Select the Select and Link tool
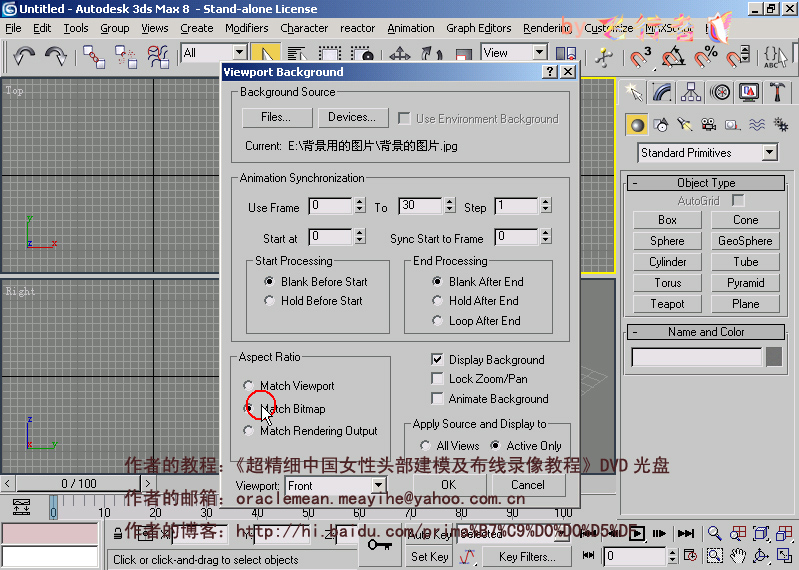 pyautogui.click(x=94, y=56)
